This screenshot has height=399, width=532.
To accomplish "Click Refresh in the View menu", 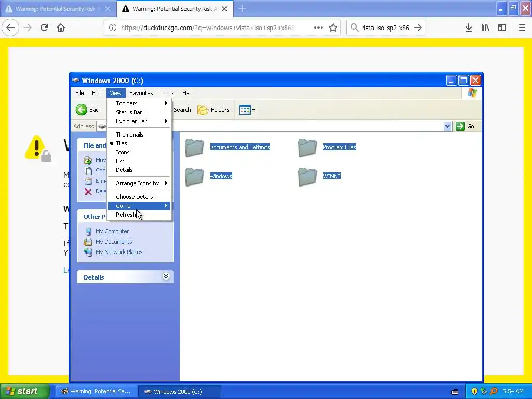I will (x=139, y=215).
